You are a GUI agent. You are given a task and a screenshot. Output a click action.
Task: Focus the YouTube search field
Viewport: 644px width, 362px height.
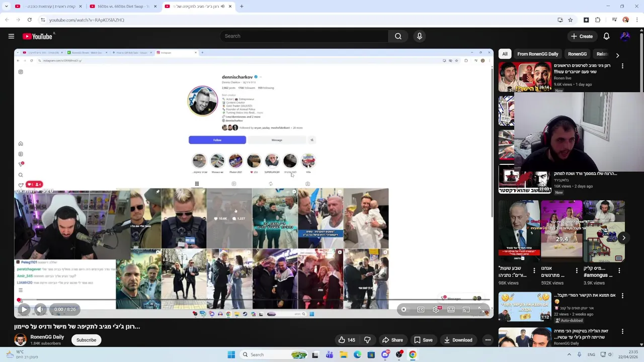[304, 36]
